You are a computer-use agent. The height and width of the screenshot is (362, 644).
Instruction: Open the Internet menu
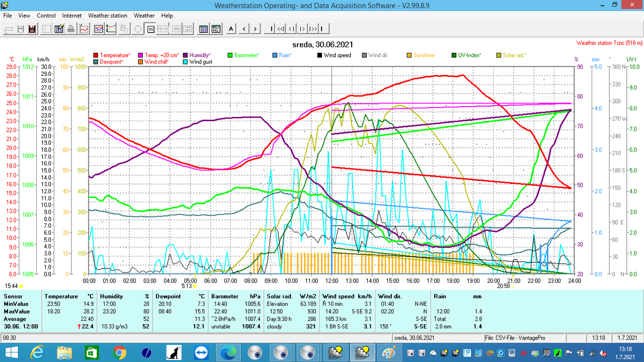[x=72, y=16]
